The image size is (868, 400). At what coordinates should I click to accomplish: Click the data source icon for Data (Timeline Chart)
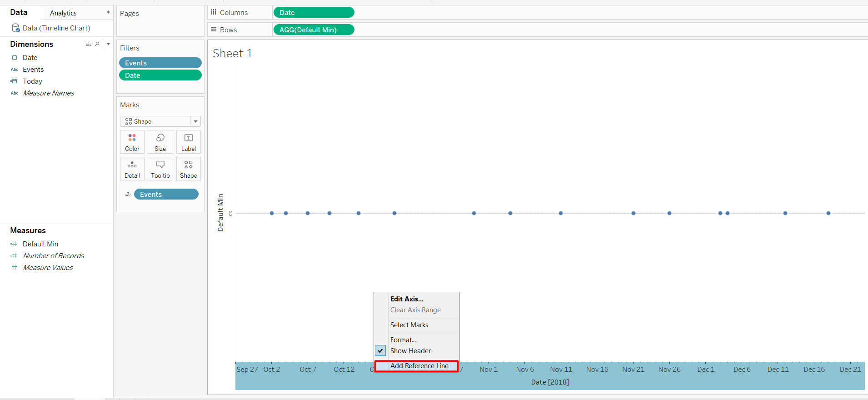click(16, 28)
